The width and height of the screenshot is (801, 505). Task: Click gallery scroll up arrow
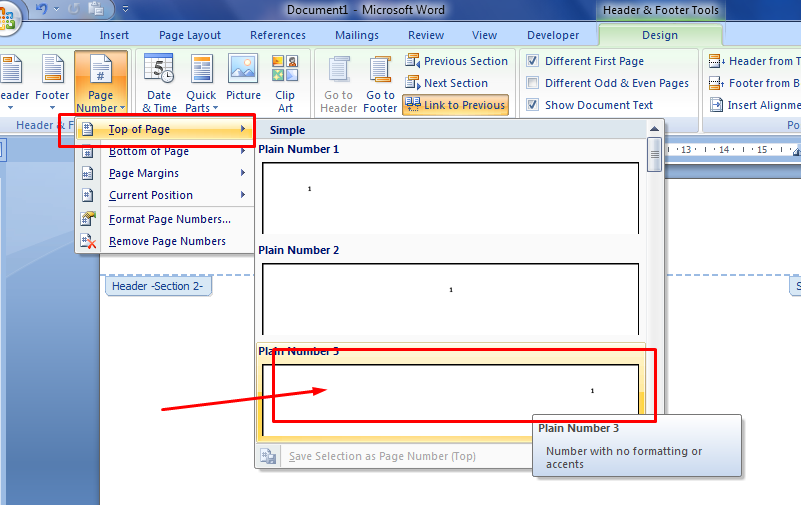tap(654, 129)
